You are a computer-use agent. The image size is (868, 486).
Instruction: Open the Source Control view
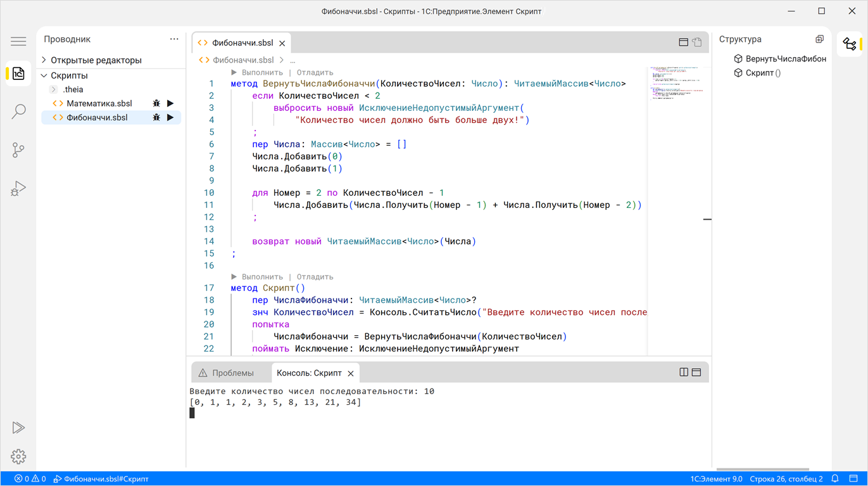[x=18, y=150]
